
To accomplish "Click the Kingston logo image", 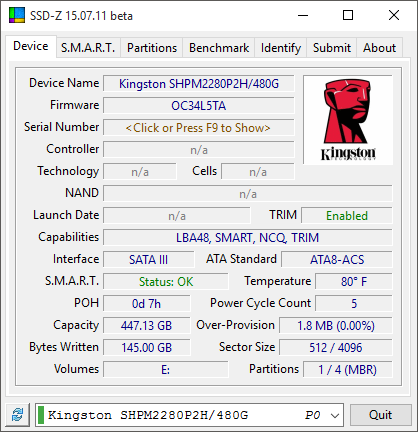I will (348, 120).
